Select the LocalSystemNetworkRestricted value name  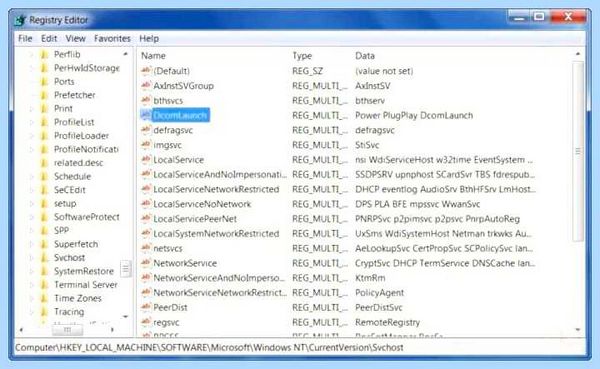pyautogui.click(x=216, y=233)
